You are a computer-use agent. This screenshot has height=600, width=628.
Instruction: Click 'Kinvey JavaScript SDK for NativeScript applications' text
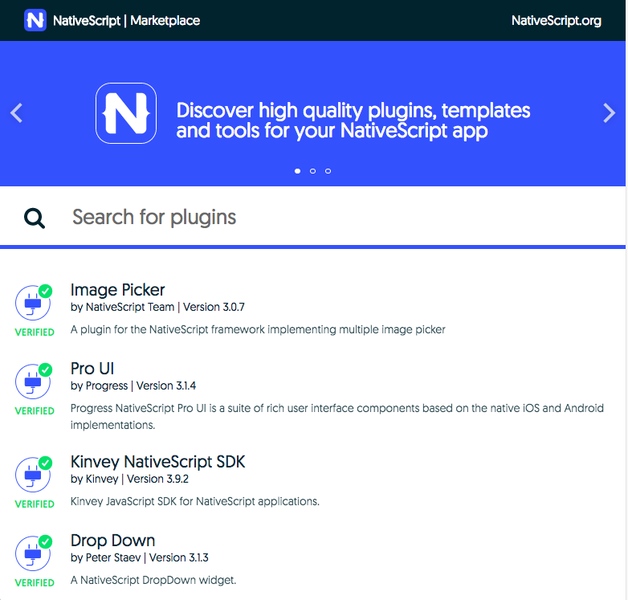(195, 501)
